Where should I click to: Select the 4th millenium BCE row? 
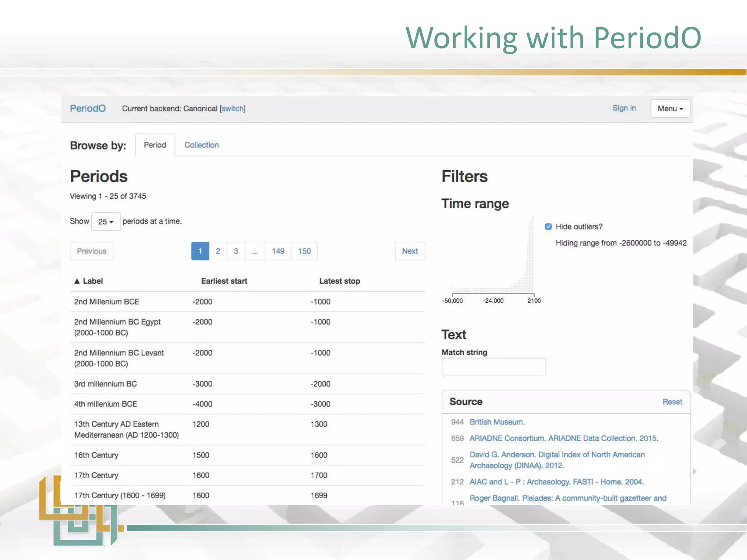click(x=247, y=404)
